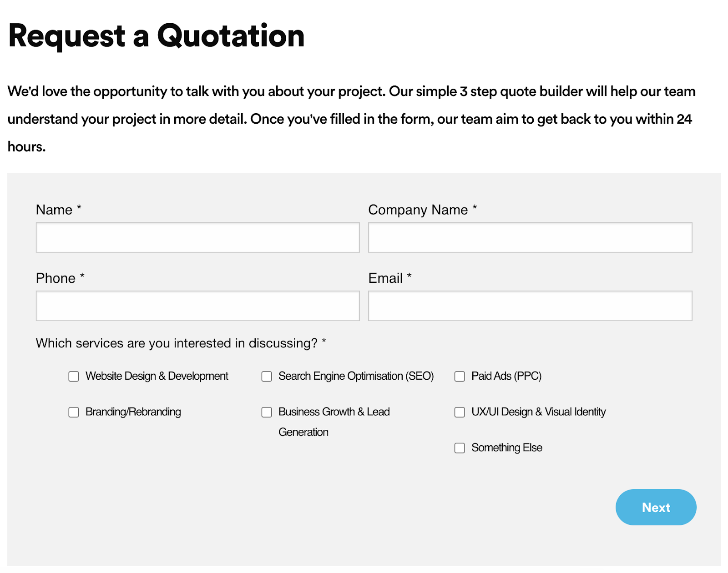The image size is (728, 573).
Task: Select the Email text field
Action: 530,306
